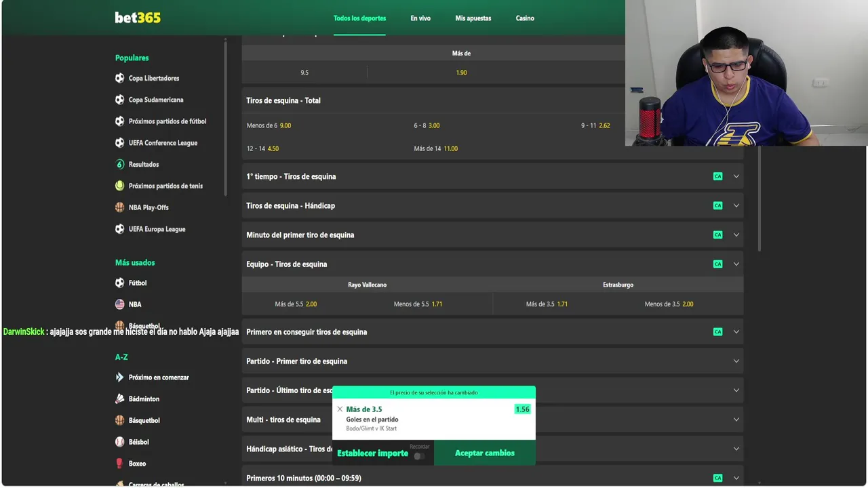Click the Copa Libertadores soccer ball icon
The image size is (868, 488).
(119, 78)
